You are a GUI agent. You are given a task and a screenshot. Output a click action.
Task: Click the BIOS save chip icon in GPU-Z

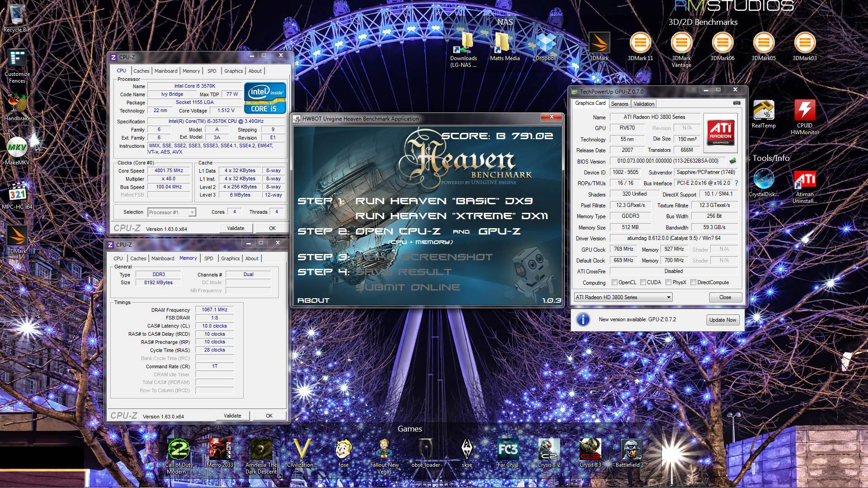click(x=732, y=160)
